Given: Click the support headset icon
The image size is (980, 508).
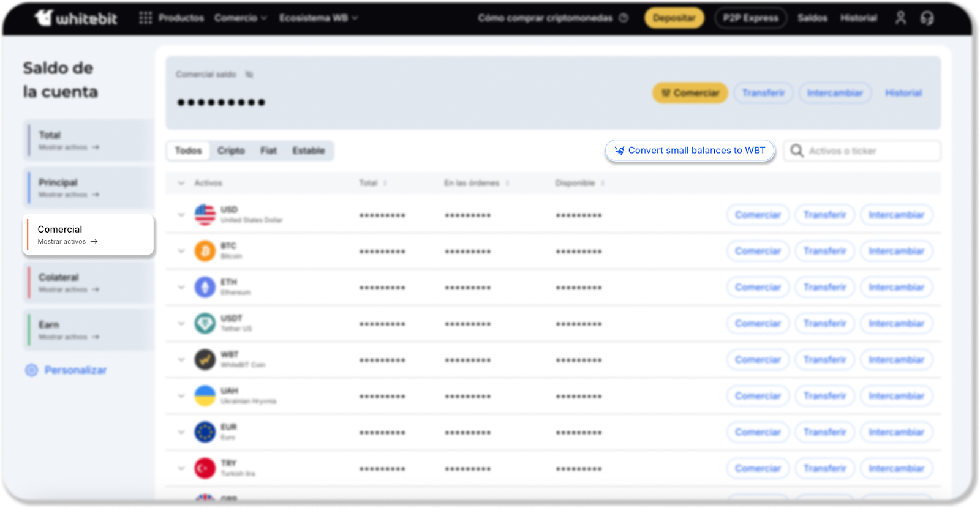Looking at the screenshot, I should [927, 18].
